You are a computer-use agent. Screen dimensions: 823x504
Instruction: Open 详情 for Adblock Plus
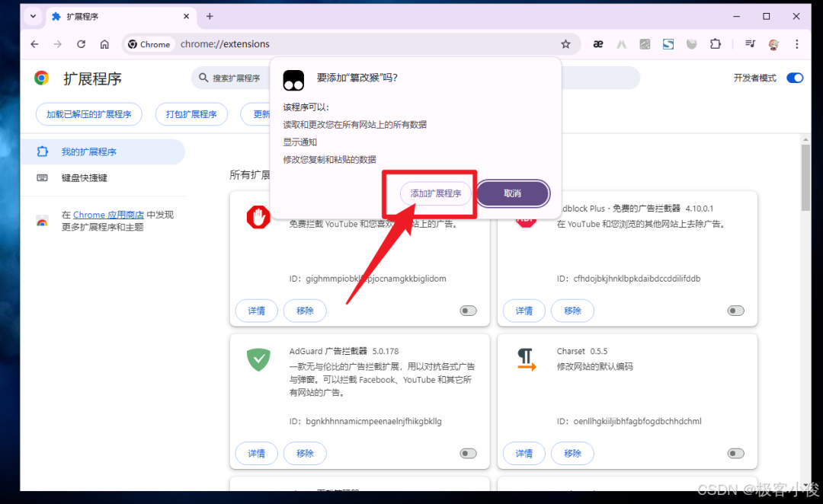(524, 311)
